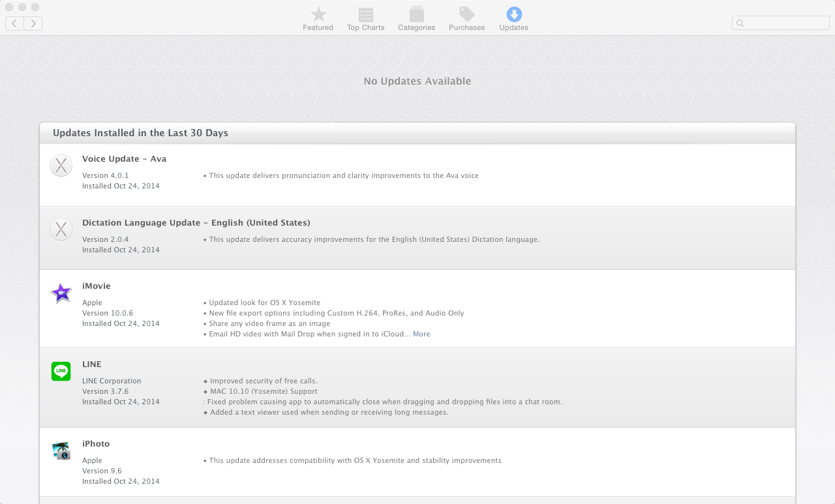Switch to the Featured tab label
Viewport: 835px width, 504px height.
[x=318, y=28]
